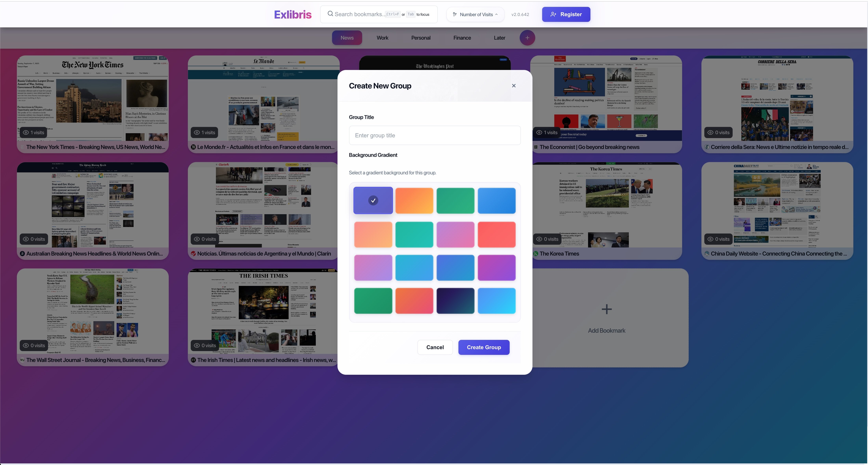Click the add new group plus icon
The image size is (868, 465).
[527, 38]
